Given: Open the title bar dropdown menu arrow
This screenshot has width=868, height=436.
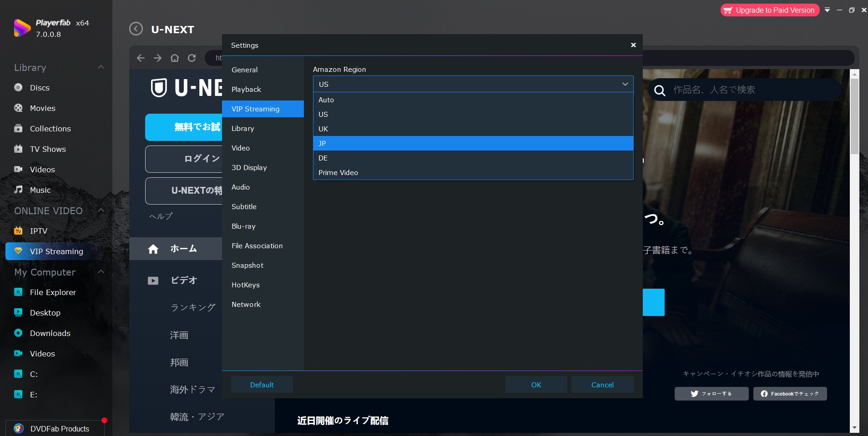Looking at the screenshot, I should (827, 10).
